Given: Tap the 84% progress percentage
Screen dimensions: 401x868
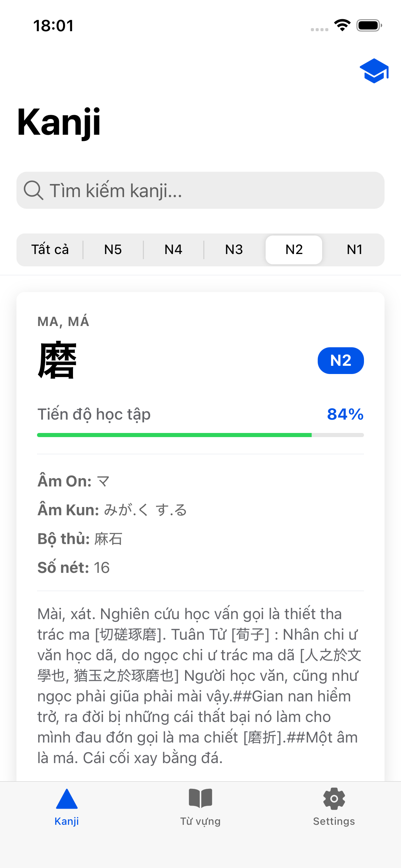Looking at the screenshot, I should 345,414.
